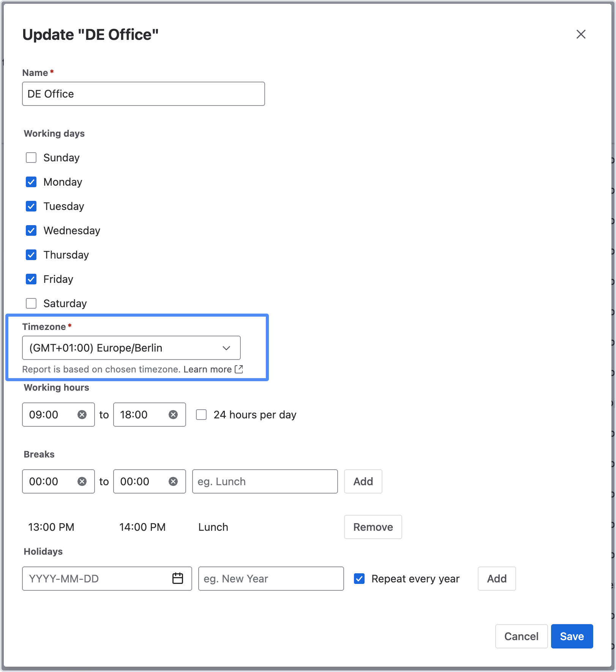This screenshot has width=616, height=672.
Task: Toggle the 24 hours per day checkbox
Action: [201, 415]
